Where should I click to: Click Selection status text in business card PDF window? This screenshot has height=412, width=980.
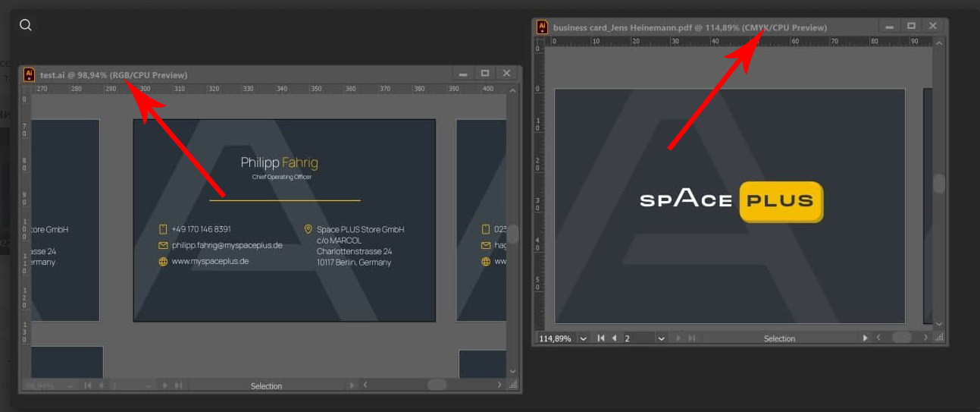click(779, 338)
